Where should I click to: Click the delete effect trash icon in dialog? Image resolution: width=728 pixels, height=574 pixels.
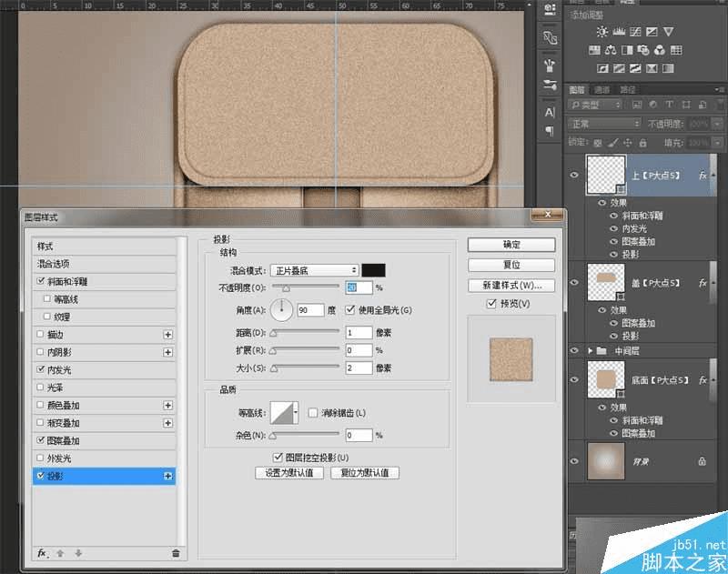[x=176, y=552]
